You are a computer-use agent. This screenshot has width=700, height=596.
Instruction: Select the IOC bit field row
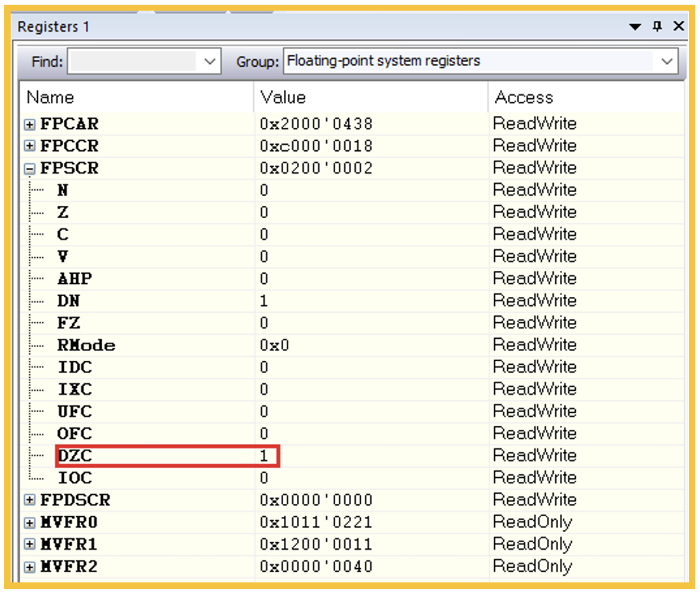tap(75, 478)
